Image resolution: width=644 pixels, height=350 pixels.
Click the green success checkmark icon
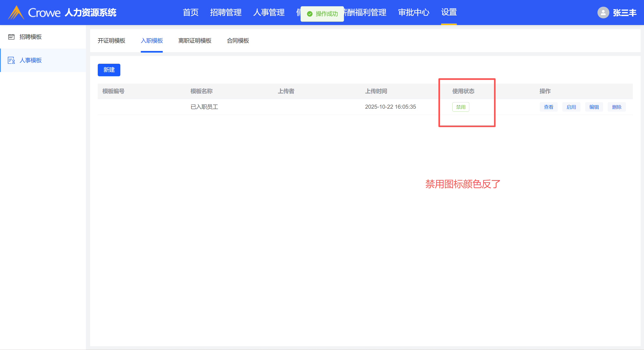[310, 14]
